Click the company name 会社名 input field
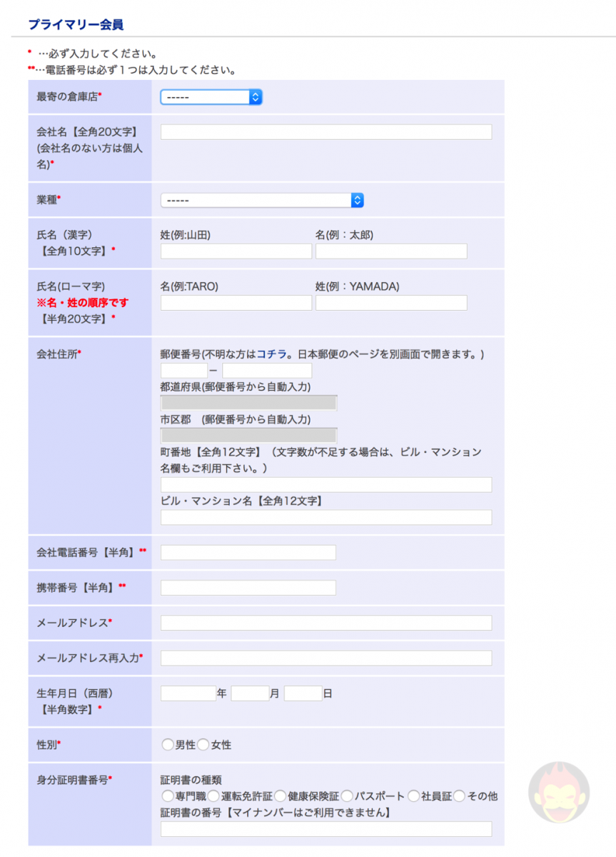This screenshot has height=857, width=616. 325,131
